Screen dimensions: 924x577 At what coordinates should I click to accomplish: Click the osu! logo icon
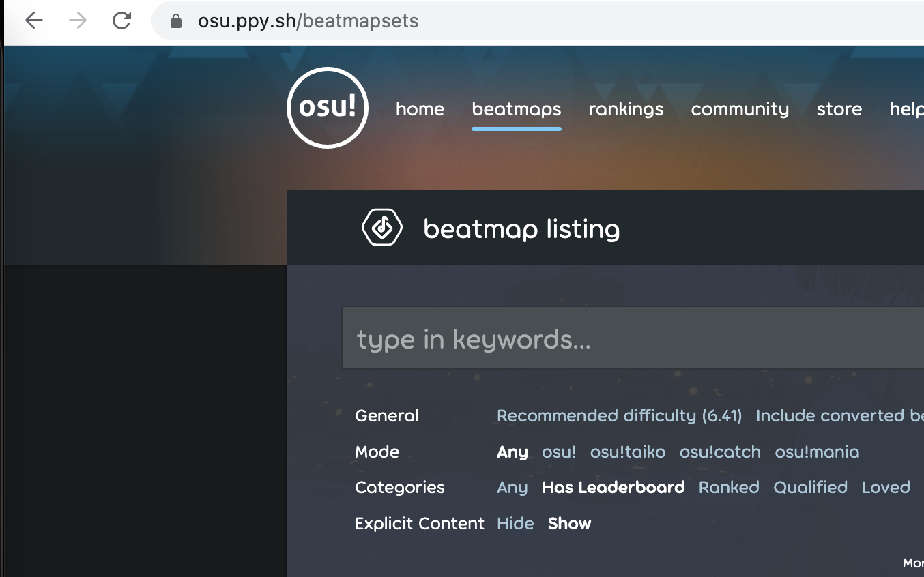[x=327, y=108]
